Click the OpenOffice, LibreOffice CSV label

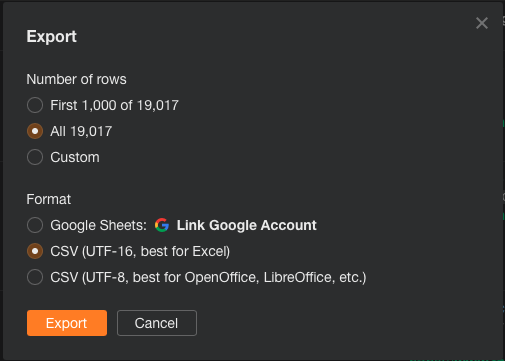pos(208,277)
